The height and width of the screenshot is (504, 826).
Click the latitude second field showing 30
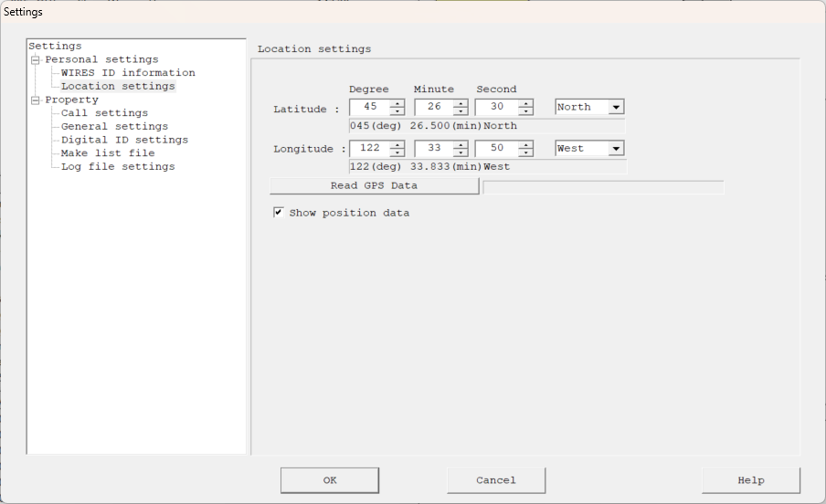tap(497, 107)
